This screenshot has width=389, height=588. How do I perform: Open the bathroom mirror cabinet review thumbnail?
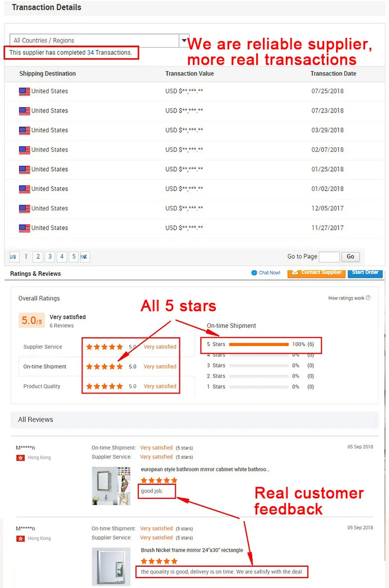[112, 486]
